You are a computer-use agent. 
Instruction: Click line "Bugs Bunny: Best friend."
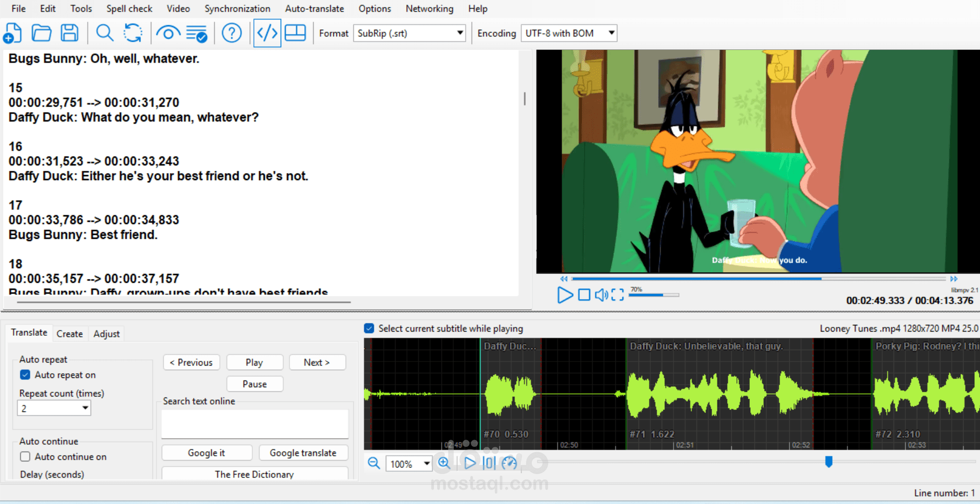83,235
